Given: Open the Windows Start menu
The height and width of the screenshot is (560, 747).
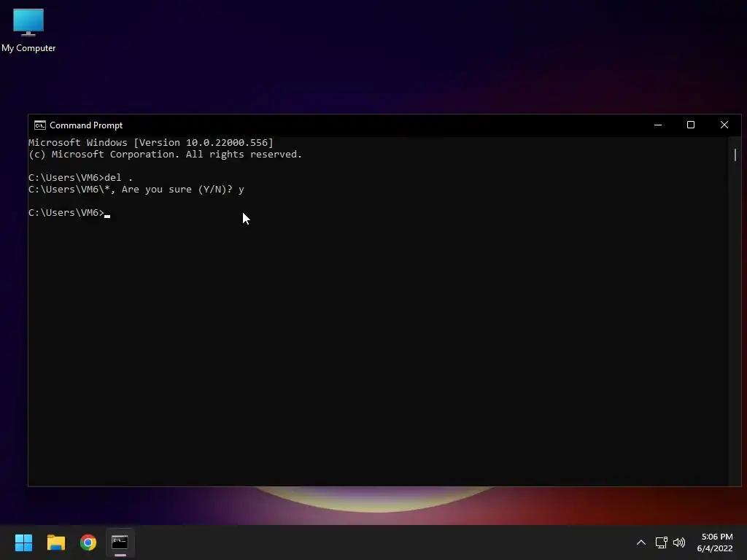Looking at the screenshot, I should click(x=23, y=542).
